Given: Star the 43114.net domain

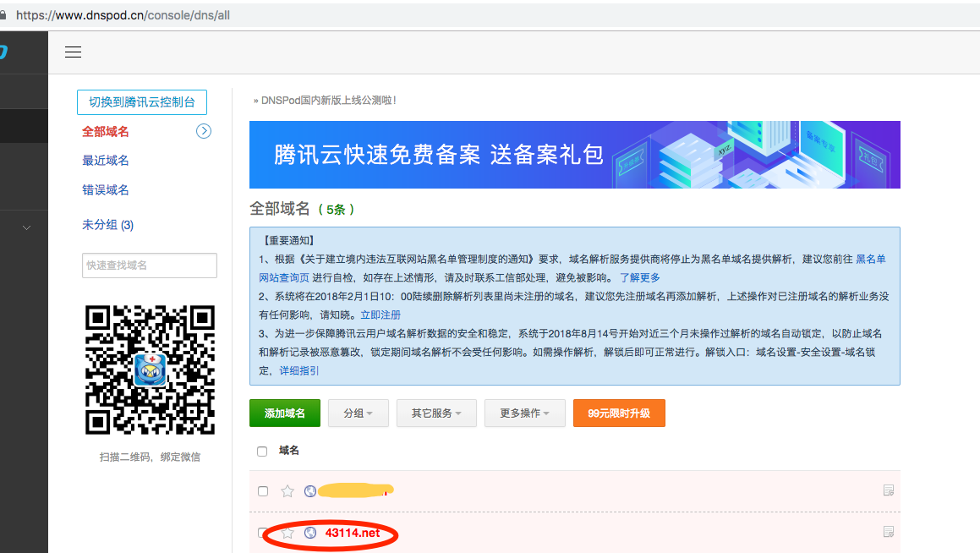Looking at the screenshot, I should (287, 533).
